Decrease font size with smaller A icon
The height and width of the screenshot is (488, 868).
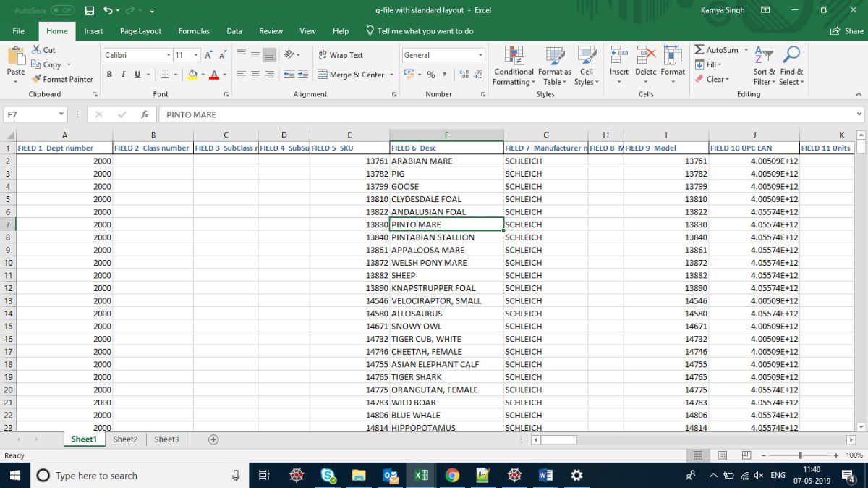223,55
